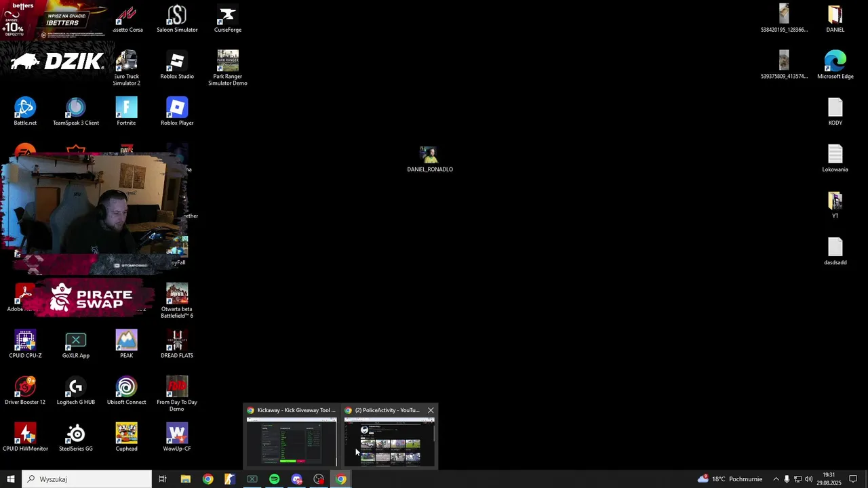Select the DANIEL folder on desktop
Viewport: 868px width, 488px height.
point(835,19)
